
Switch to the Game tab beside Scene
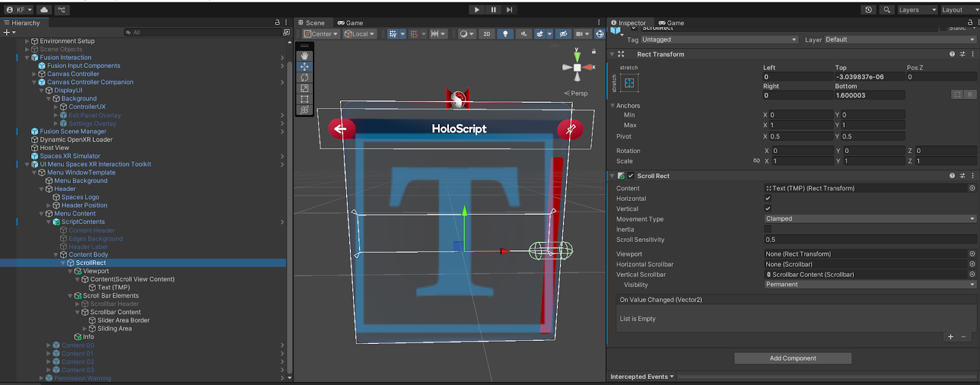coord(350,23)
